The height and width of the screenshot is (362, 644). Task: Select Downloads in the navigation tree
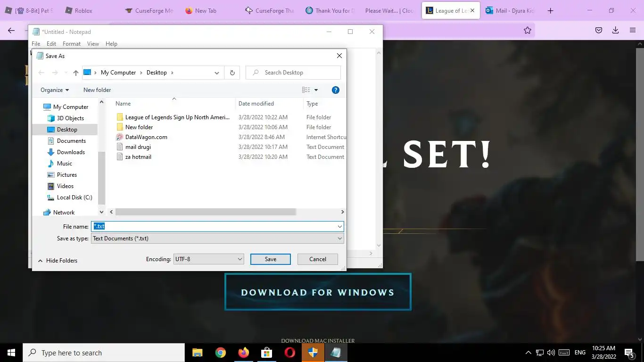[71, 152]
